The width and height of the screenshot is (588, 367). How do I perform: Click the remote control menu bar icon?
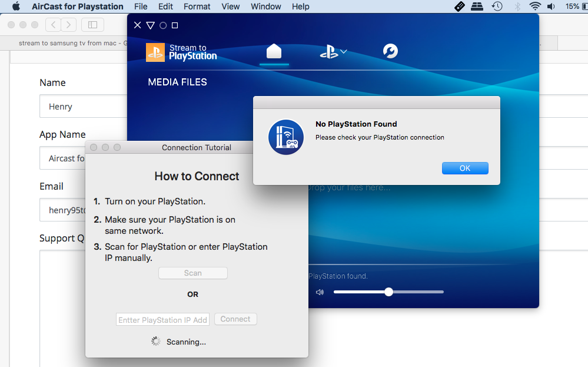coord(459,6)
